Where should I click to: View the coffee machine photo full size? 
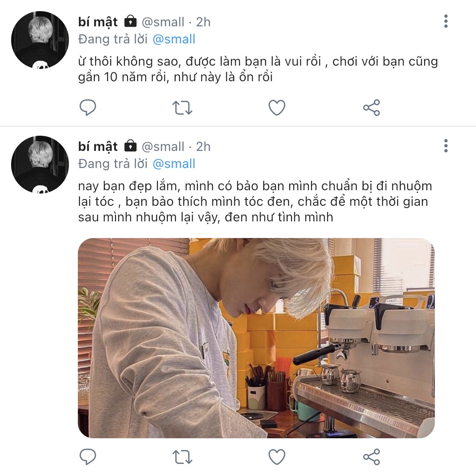coord(256,338)
